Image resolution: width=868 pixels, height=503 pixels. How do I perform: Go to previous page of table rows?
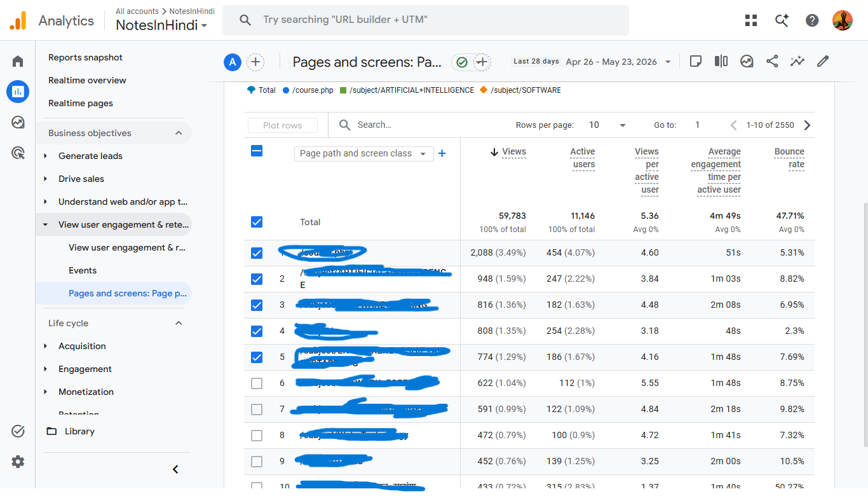click(734, 125)
